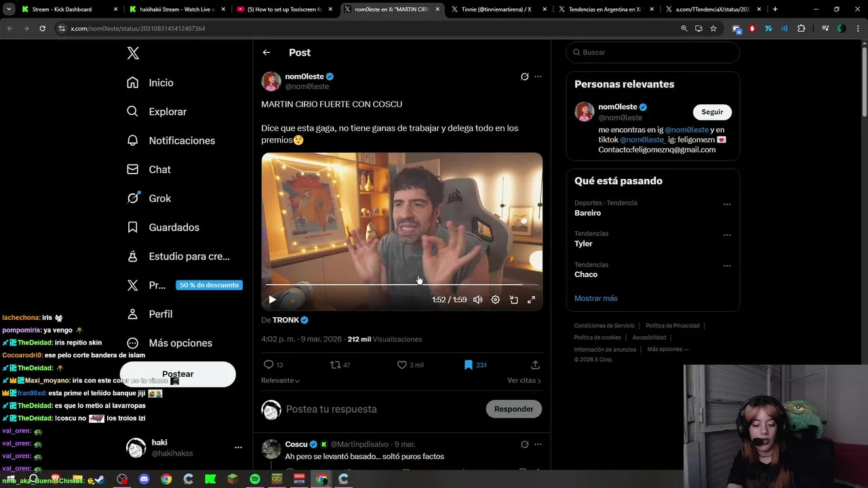
Task: Open Minecraft block icon in taskbar
Action: pos(233,479)
